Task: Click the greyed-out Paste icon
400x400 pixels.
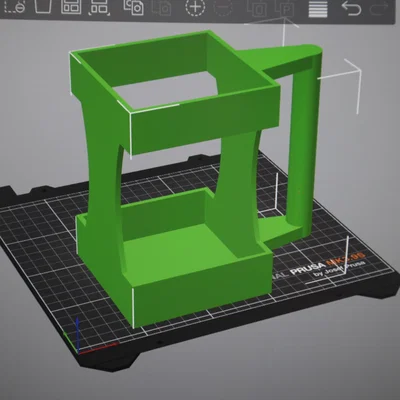Action: 162,7
